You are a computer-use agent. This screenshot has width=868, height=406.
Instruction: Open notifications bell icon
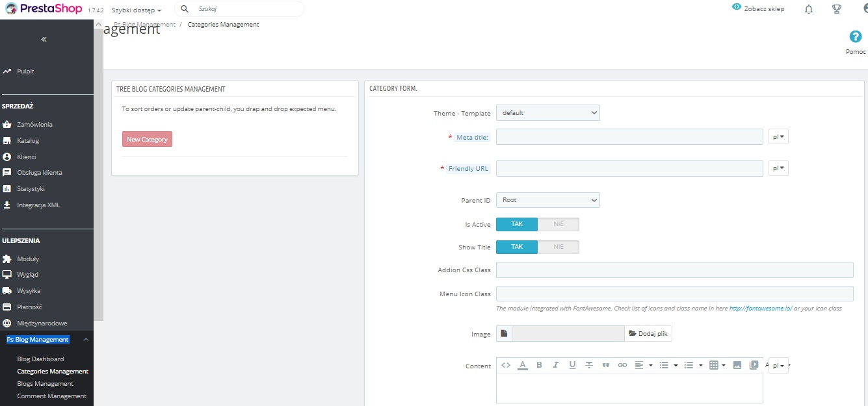pyautogui.click(x=809, y=9)
